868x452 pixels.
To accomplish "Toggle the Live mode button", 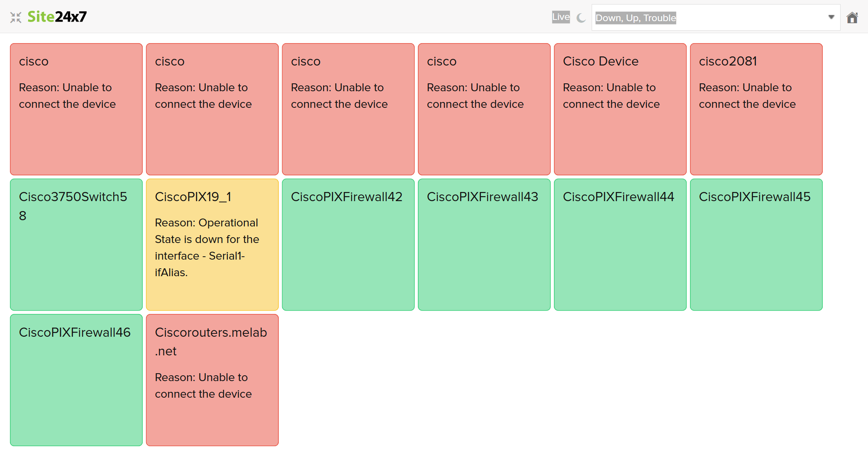I will (x=561, y=17).
